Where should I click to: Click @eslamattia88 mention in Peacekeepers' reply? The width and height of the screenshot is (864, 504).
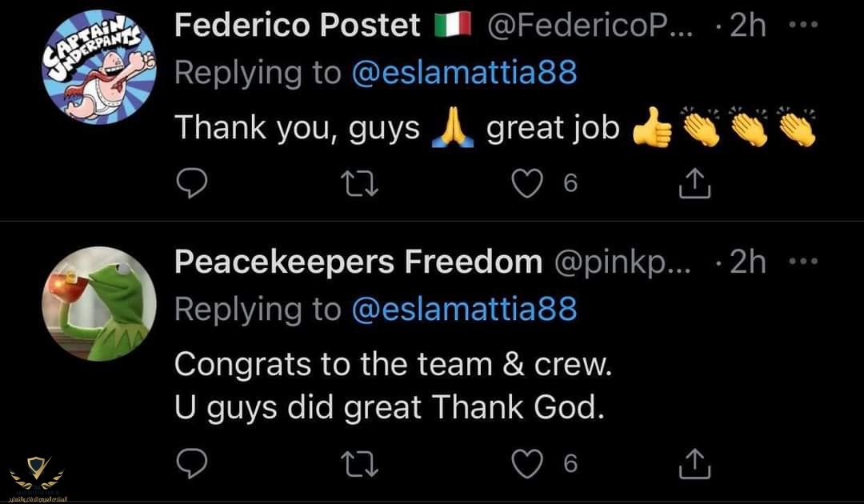click(x=464, y=310)
